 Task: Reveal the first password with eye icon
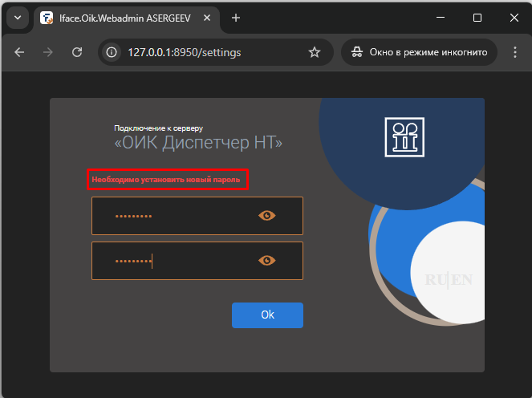(x=267, y=216)
